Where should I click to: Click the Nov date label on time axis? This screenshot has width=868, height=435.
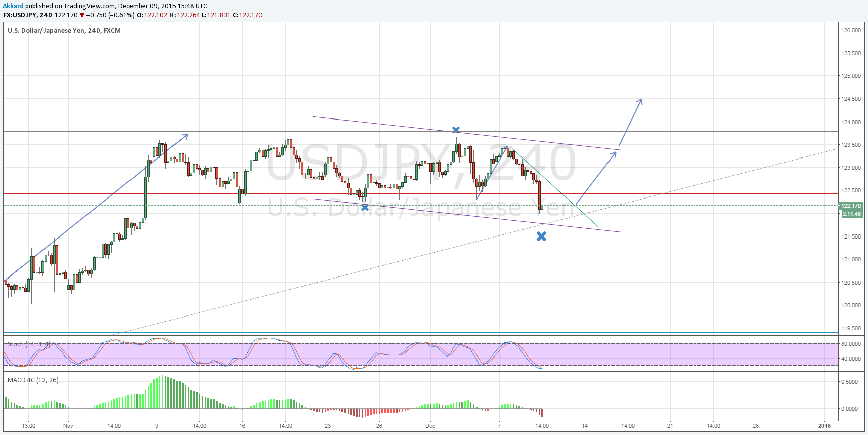tap(68, 426)
